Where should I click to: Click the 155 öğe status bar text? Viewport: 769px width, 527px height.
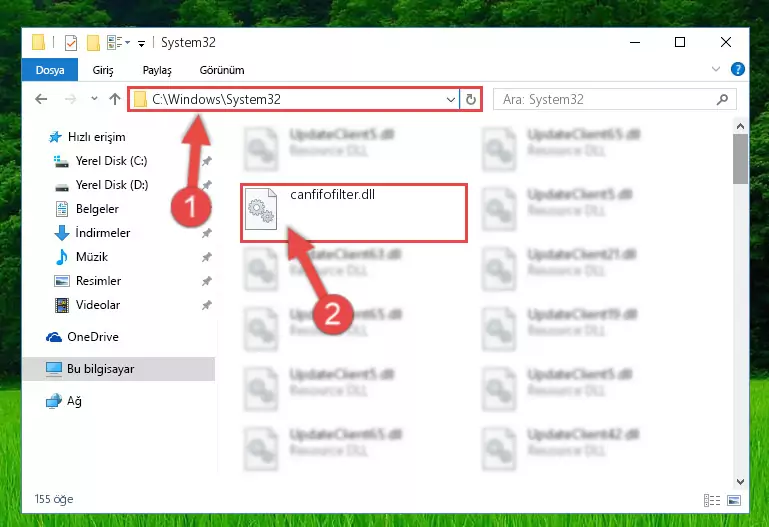tap(54, 499)
